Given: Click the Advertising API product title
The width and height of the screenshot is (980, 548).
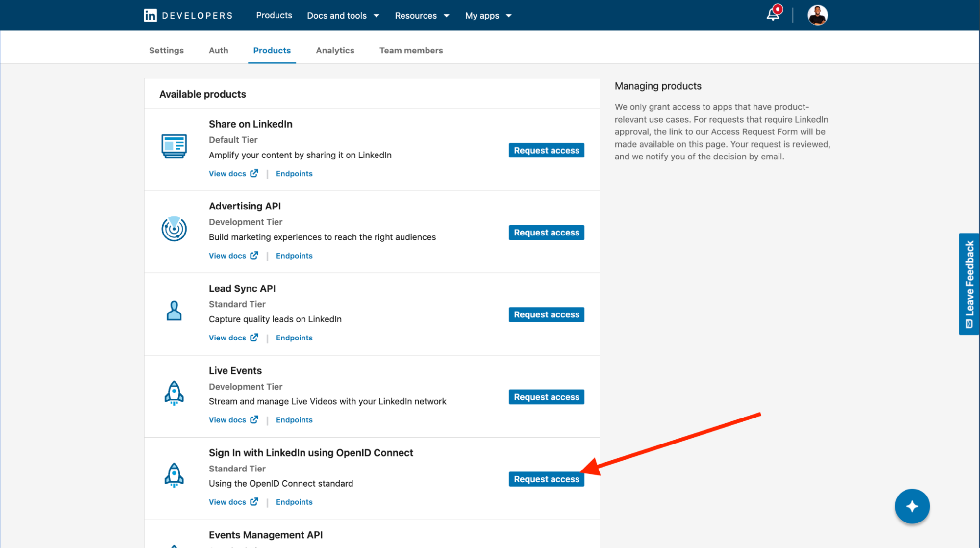Looking at the screenshot, I should (245, 206).
